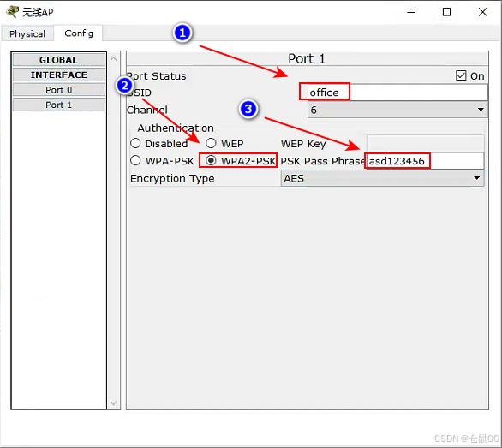Select Port 1 in the sidebar
The image size is (502, 448).
point(59,105)
